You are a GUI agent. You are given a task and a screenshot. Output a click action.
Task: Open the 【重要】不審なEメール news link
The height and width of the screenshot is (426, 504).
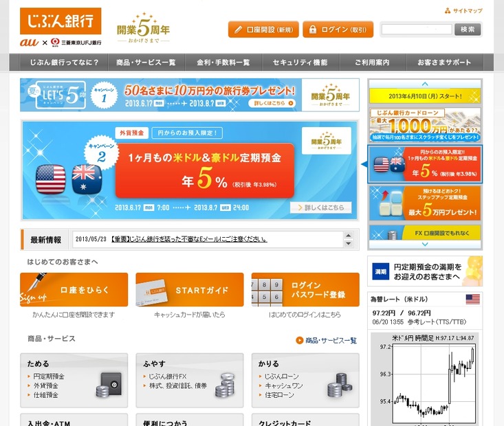[x=188, y=239]
